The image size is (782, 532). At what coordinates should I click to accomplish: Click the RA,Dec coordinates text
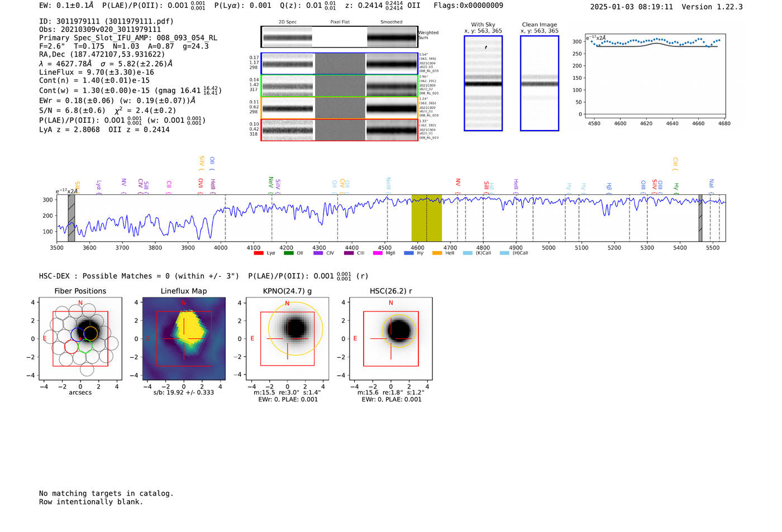[102, 55]
